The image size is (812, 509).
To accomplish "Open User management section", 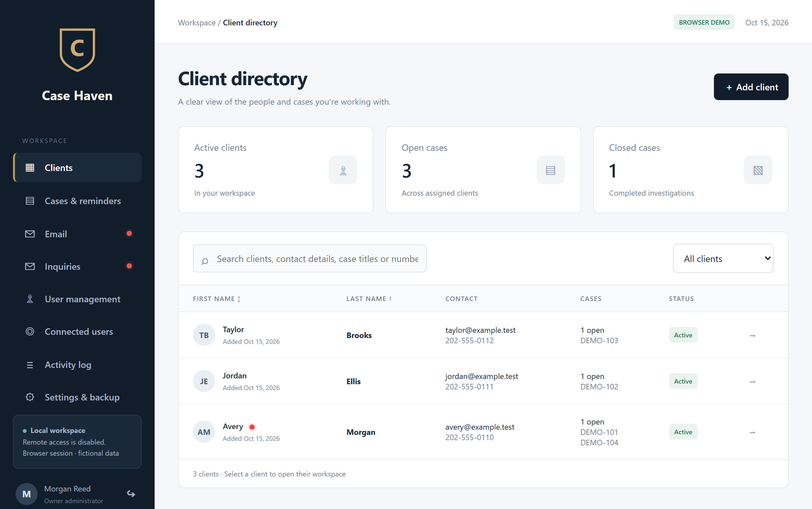I will [77, 299].
